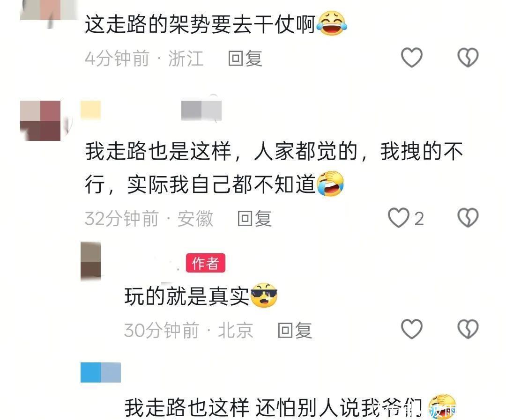Tap 回复 under the 32分钟前 Anhui comment

[254, 218]
